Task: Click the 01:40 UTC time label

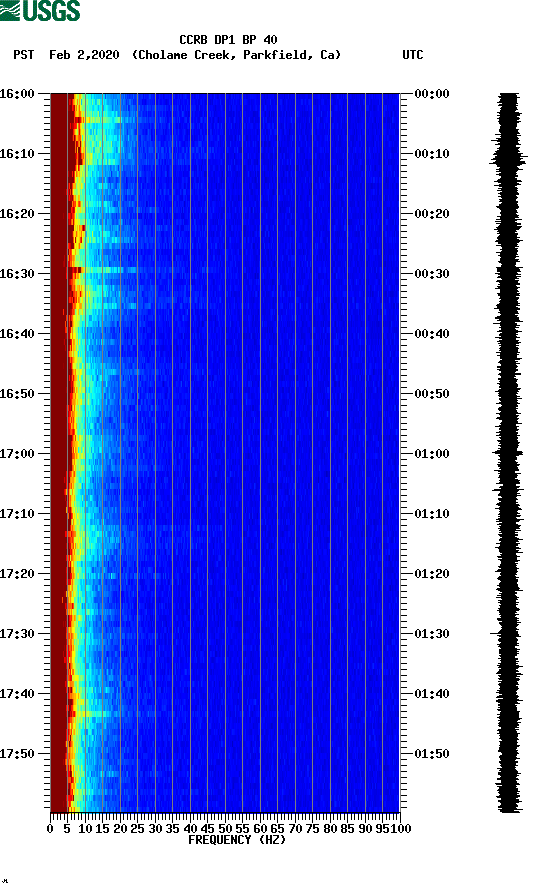Action: (x=432, y=693)
